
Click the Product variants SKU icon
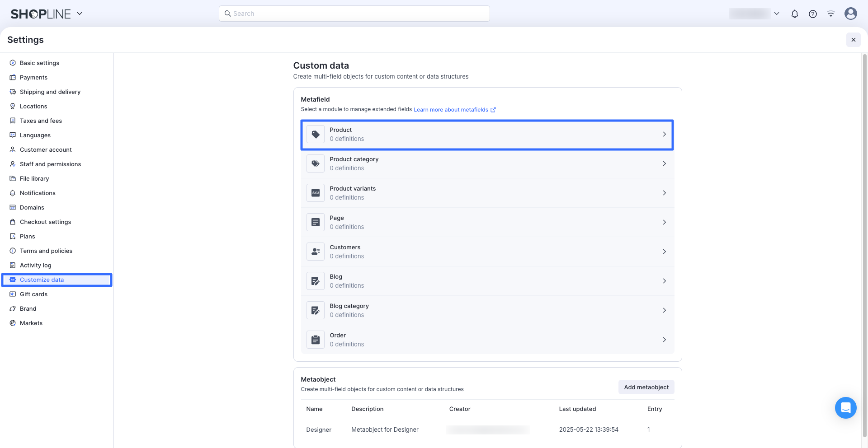(316, 193)
